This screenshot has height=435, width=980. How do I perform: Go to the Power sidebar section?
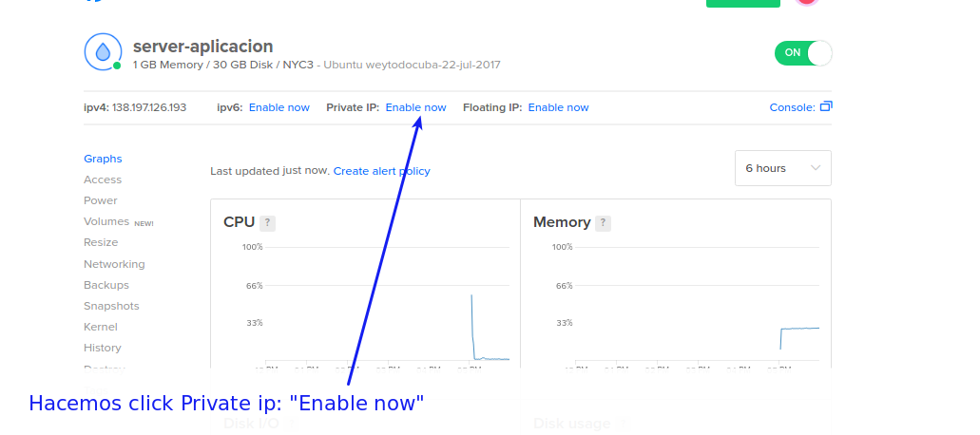tap(101, 200)
